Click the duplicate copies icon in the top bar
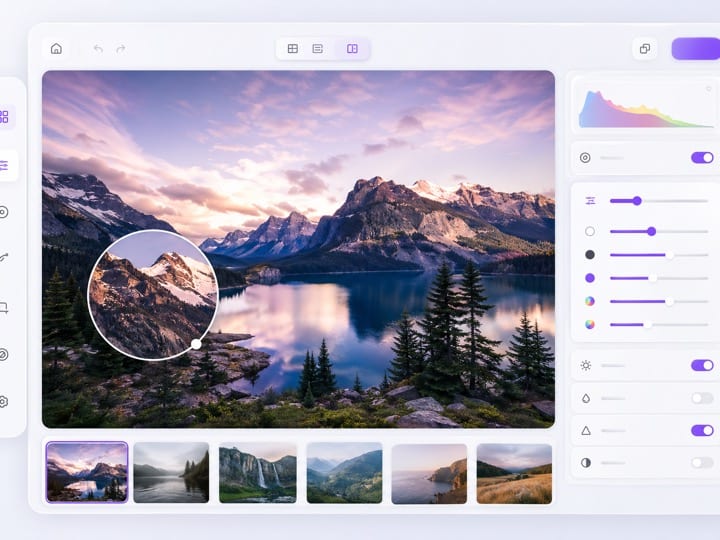The height and width of the screenshot is (540, 720). (x=645, y=49)
